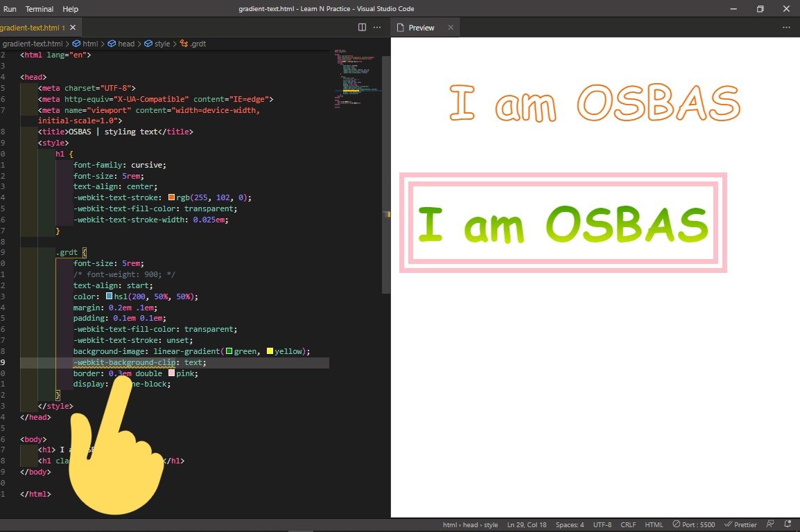This screenshot has height=532, width=800.
Task: Close the Preview tab
Action: point(451,28)
